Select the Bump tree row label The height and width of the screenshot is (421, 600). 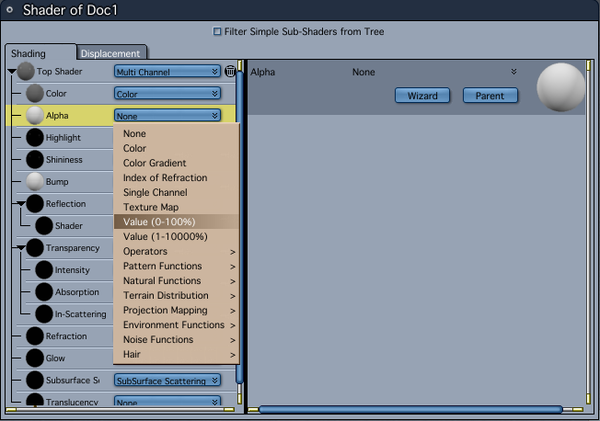tap(57, 182)
